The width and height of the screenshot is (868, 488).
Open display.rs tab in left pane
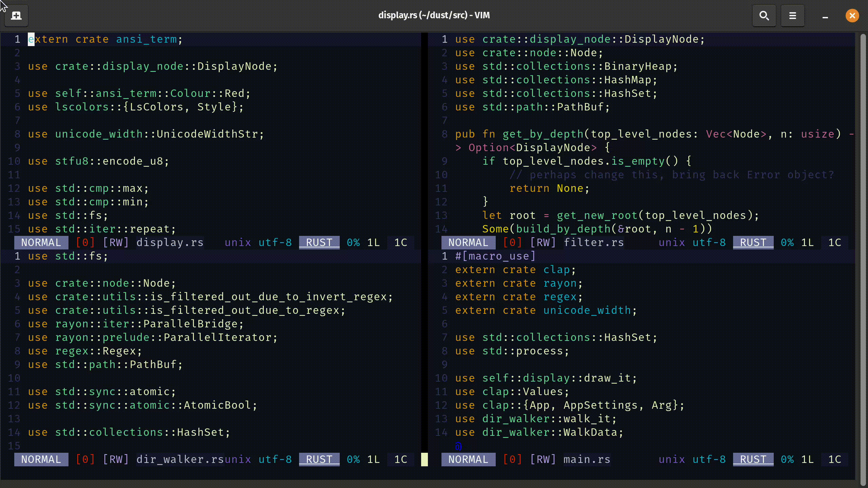coord(169,242)
